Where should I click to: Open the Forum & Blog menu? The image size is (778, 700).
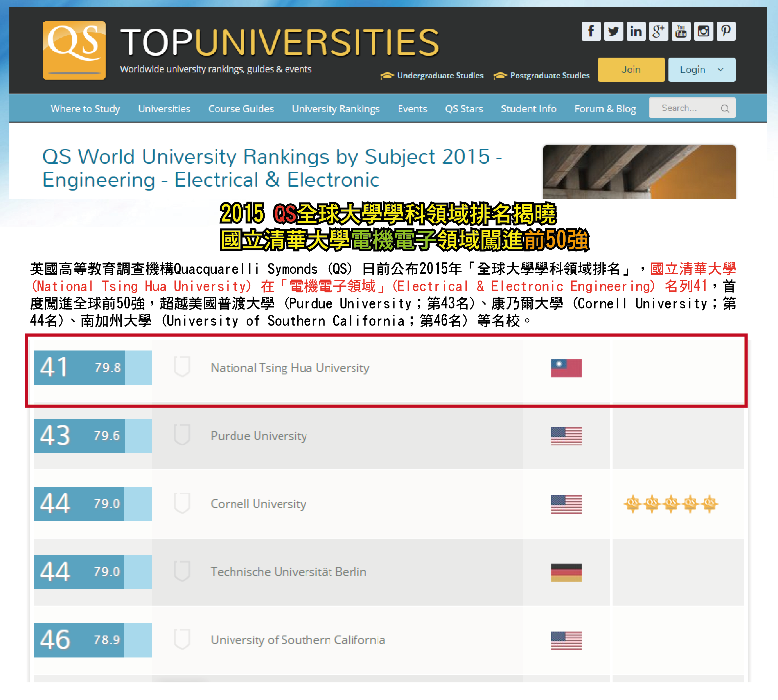tap(605, 109)
